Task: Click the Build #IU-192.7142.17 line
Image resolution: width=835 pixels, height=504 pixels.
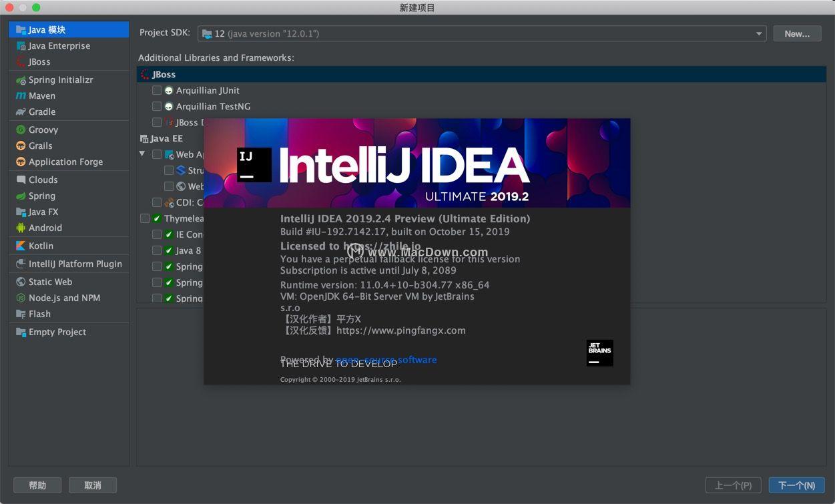Action: (x=394, y=232)
